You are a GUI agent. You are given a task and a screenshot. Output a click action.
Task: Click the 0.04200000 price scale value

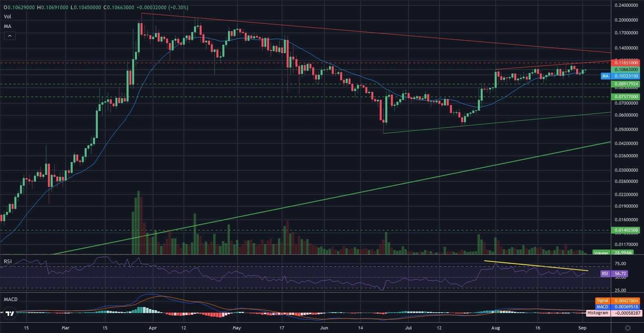click(626, 143)
